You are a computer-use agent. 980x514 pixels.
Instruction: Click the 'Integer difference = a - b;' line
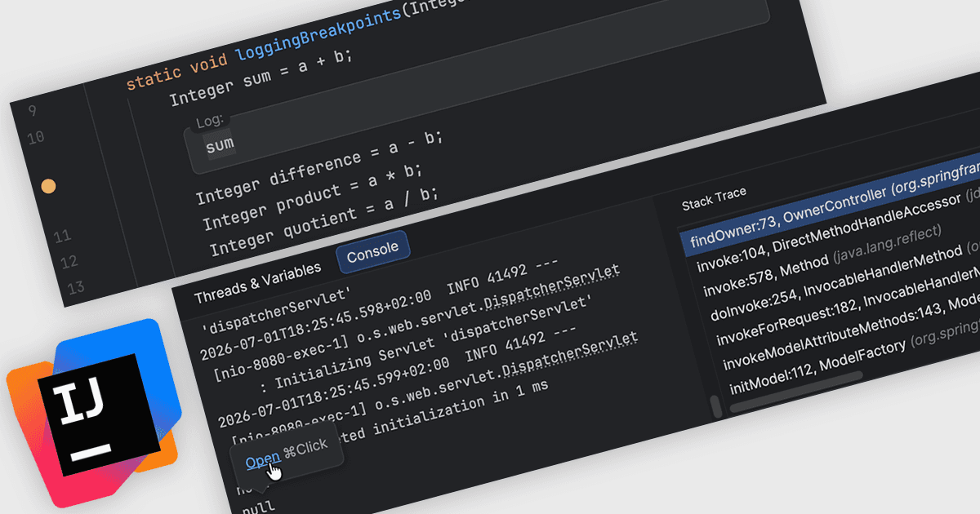319,167
